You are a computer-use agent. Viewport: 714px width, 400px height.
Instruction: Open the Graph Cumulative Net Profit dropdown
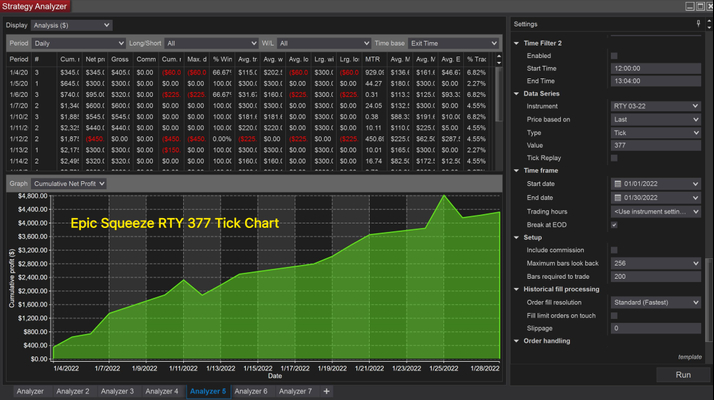tap(68, 184)
